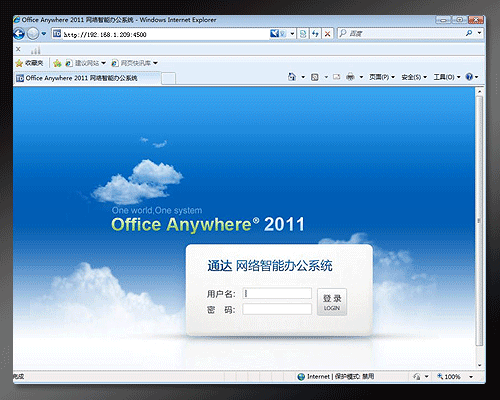
Task: Open the 建议网站 suggested sites link
Action: click(x=86, y=63)
